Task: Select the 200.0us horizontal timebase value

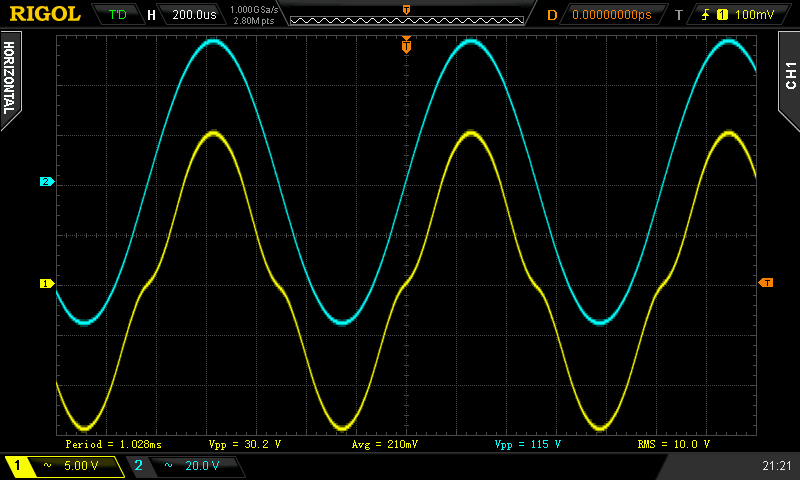Action: point(194,15)
